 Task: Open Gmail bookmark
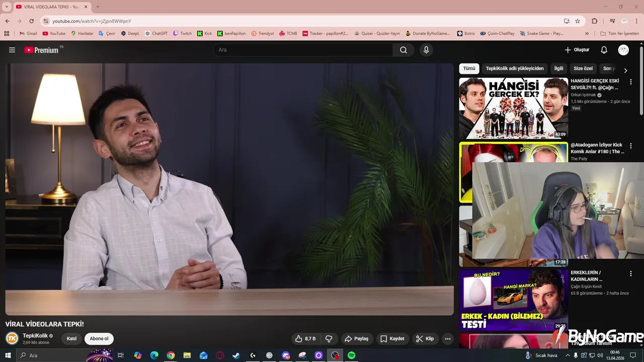click(28, 34)
